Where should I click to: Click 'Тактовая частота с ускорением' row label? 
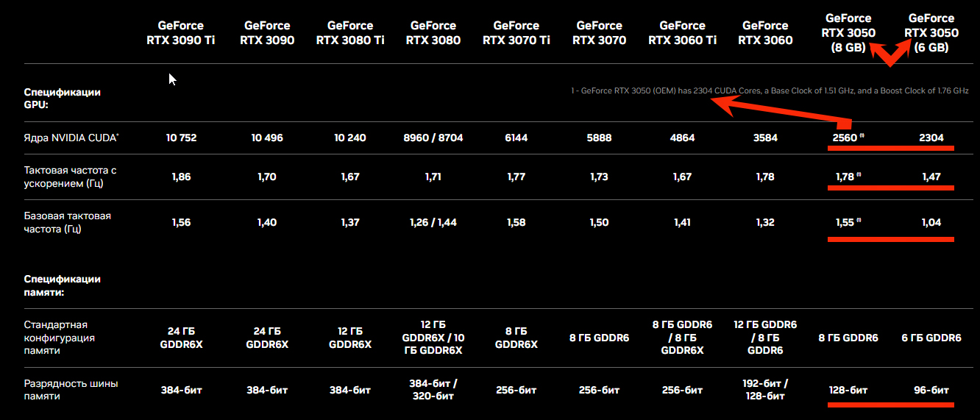click(x=70, y=177)
